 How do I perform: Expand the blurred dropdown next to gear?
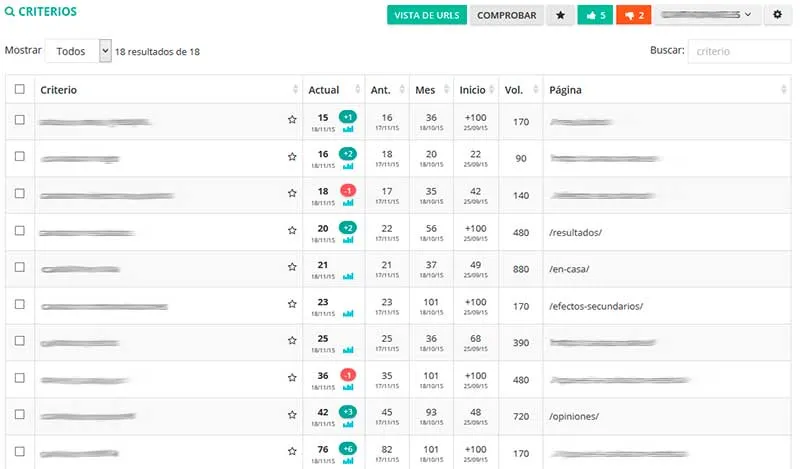point(708,15)
